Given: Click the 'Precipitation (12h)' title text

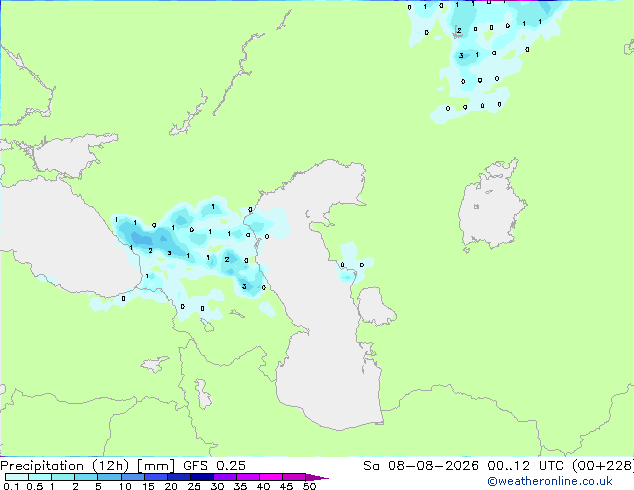Looking at the screenshot, I should pos(65,466).
